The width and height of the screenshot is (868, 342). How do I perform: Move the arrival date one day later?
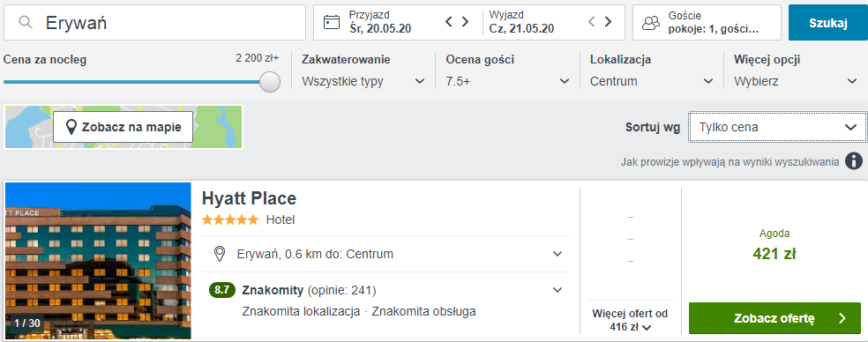[465, 22]
